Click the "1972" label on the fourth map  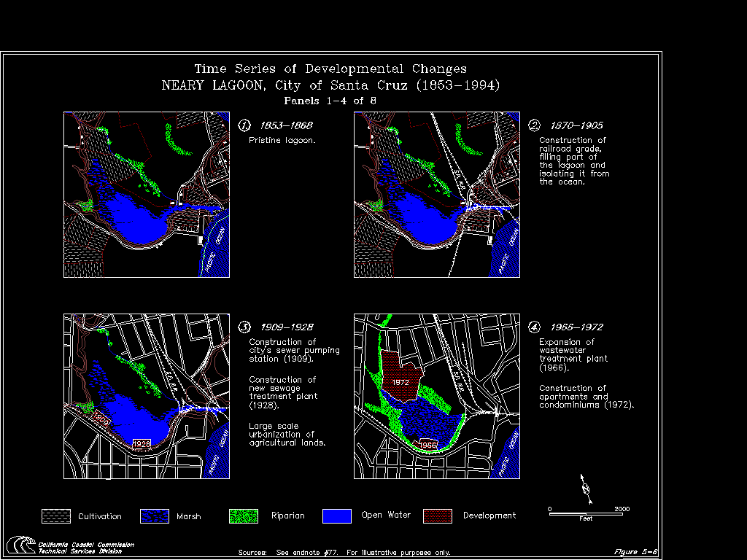[x=400, y=382]
